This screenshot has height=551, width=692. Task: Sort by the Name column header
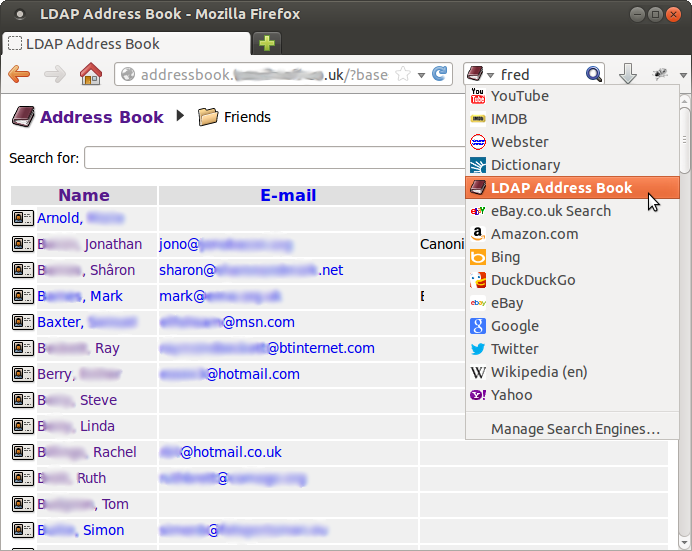[84, 195]
